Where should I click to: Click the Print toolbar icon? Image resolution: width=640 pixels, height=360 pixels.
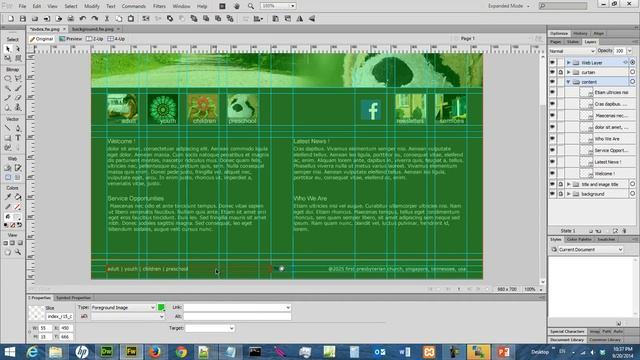point(71,19)
